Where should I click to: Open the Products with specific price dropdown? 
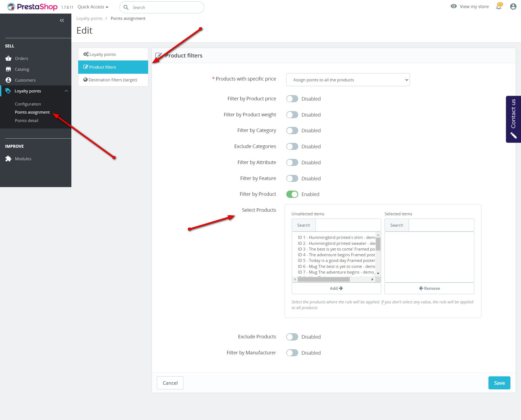click(x=348, y=80)
